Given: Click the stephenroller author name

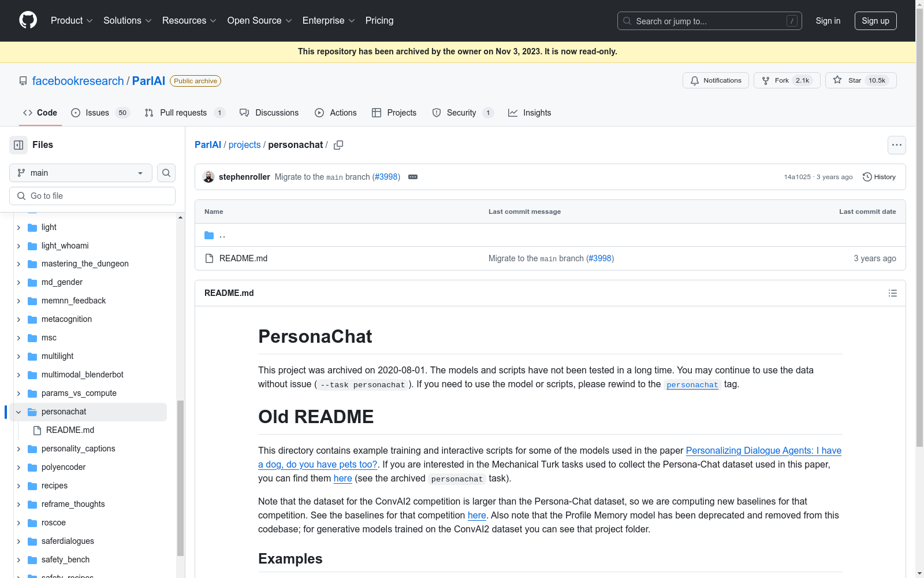Looking at the screenshot, I should click(244, 177).
